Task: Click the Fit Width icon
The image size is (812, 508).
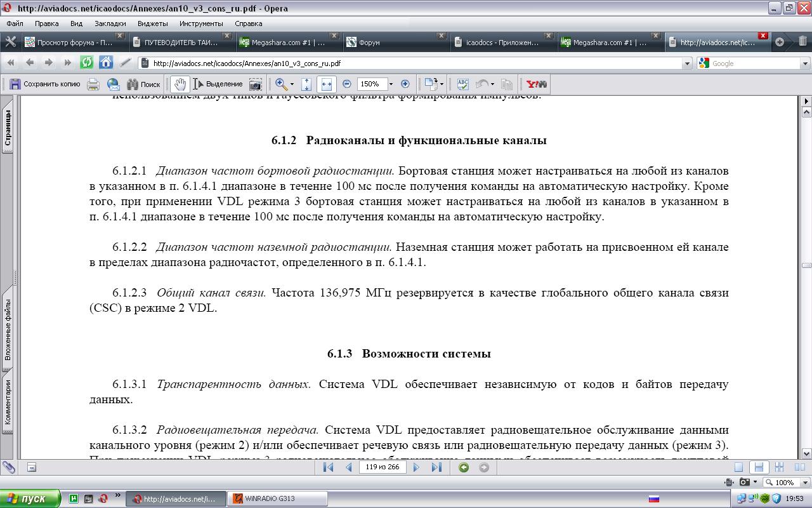Action: (x=327, y=84)
